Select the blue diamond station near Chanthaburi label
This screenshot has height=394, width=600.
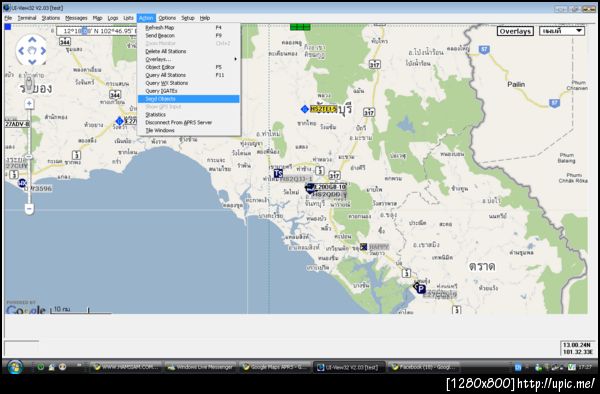point(305,109)
